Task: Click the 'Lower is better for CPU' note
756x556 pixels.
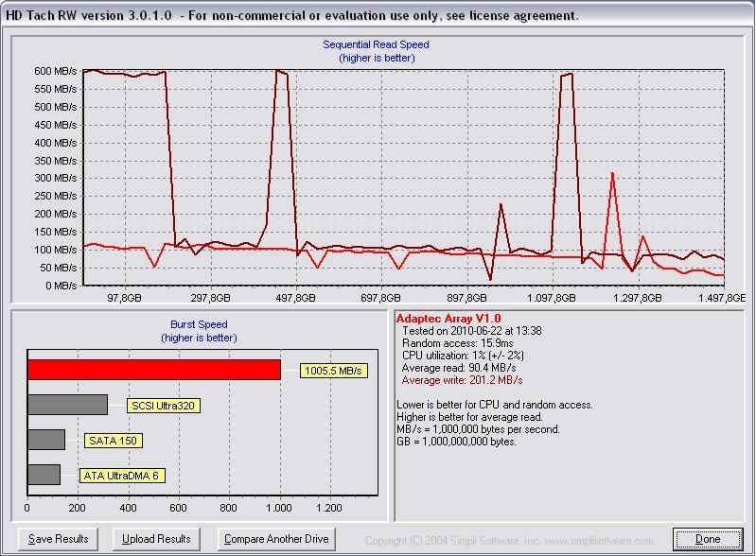Action: coord(495,405)
